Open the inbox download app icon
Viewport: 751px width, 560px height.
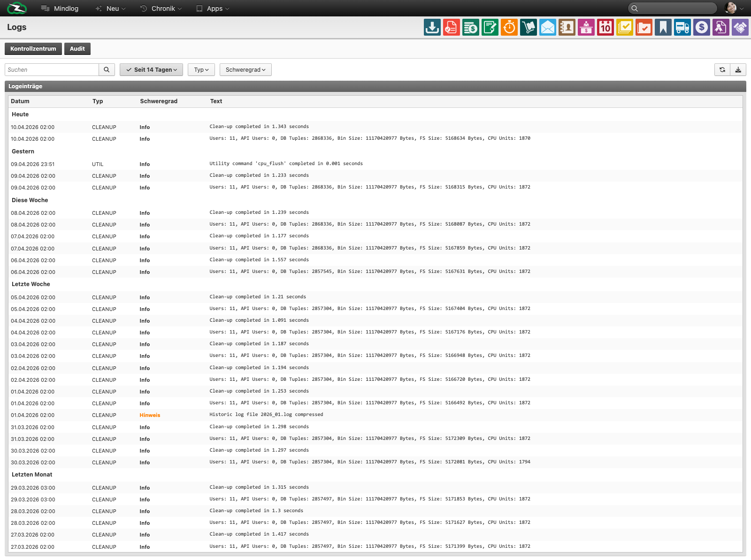pos(432,27)
